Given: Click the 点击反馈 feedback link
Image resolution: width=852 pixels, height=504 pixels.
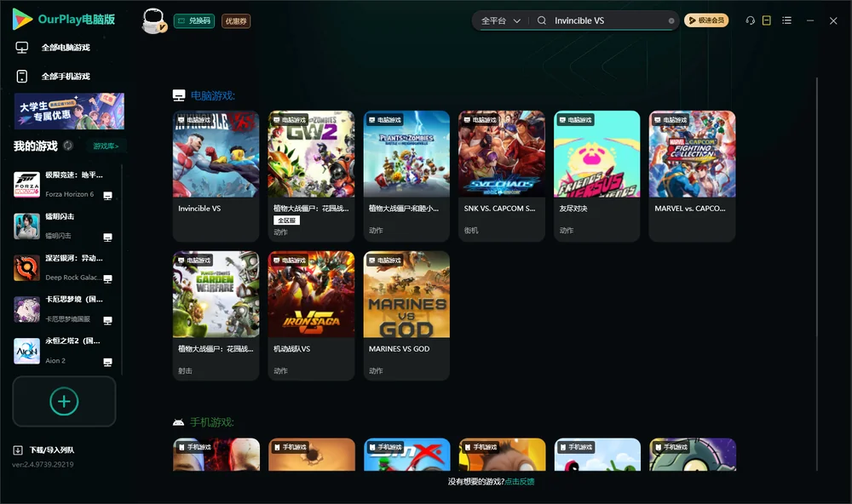Looking at the screenshot, I should [520, 481].
